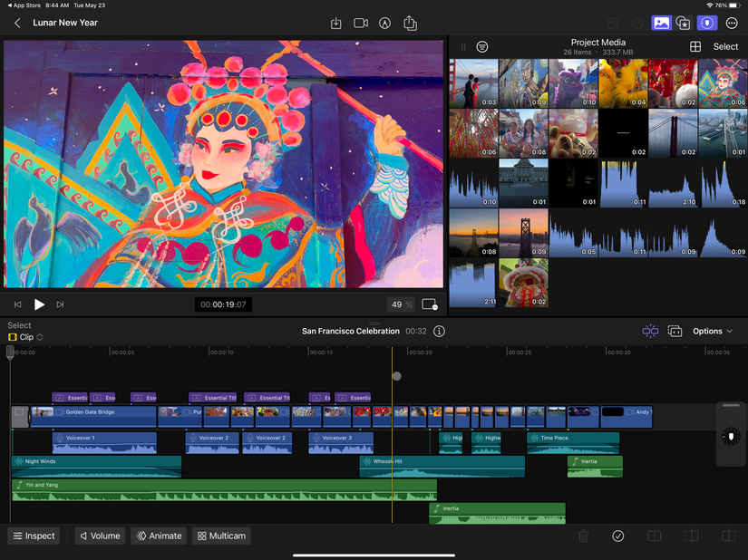Open the Clip select mode dropdown
Screen dimensions: 748x560
click(25, 337)
